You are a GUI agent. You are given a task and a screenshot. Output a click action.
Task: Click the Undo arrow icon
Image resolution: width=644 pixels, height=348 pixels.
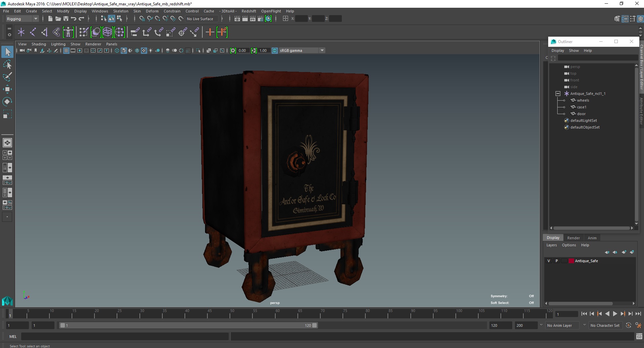click(x=74, y=19)
